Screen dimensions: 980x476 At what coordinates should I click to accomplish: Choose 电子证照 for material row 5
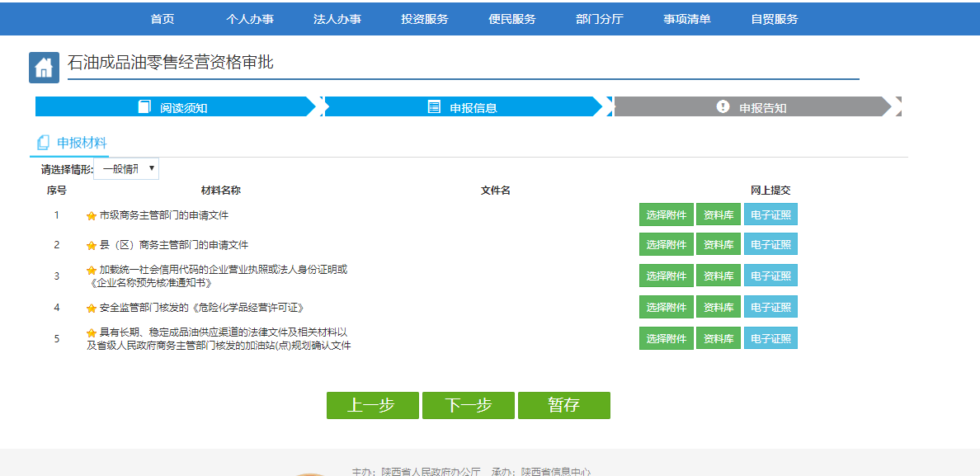pos(770,339)
